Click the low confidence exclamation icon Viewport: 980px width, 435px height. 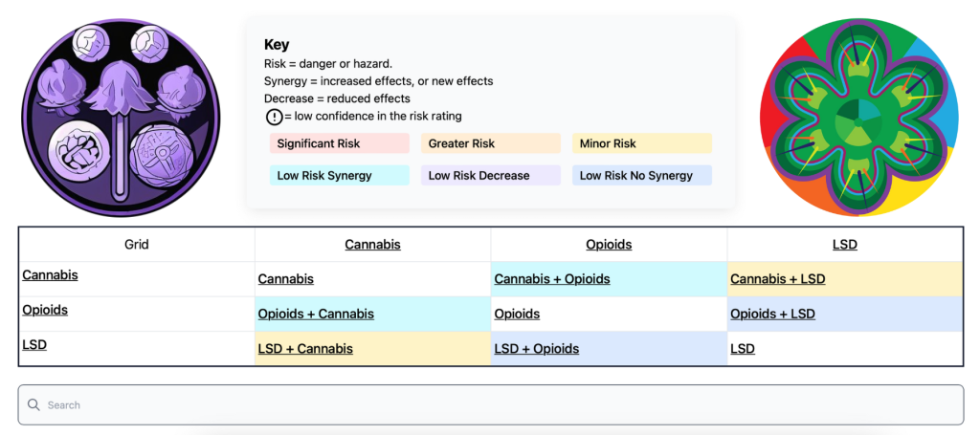(x=274, y=117)
